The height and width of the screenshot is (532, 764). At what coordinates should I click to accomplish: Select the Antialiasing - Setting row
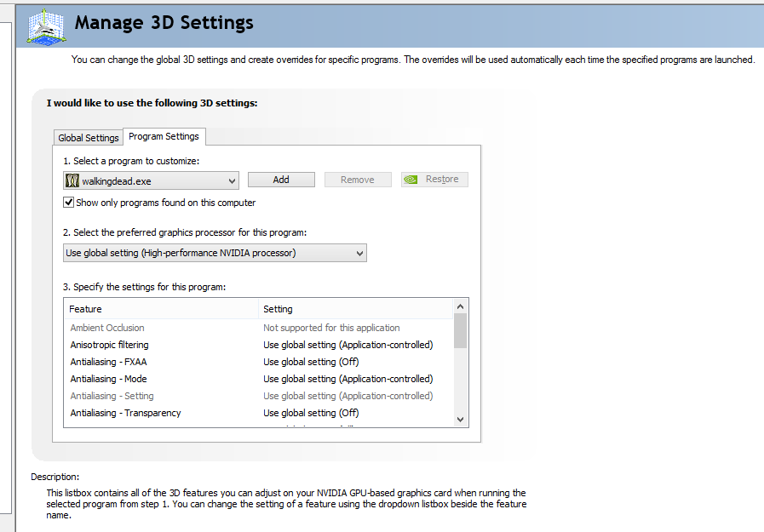coord(258,396)
